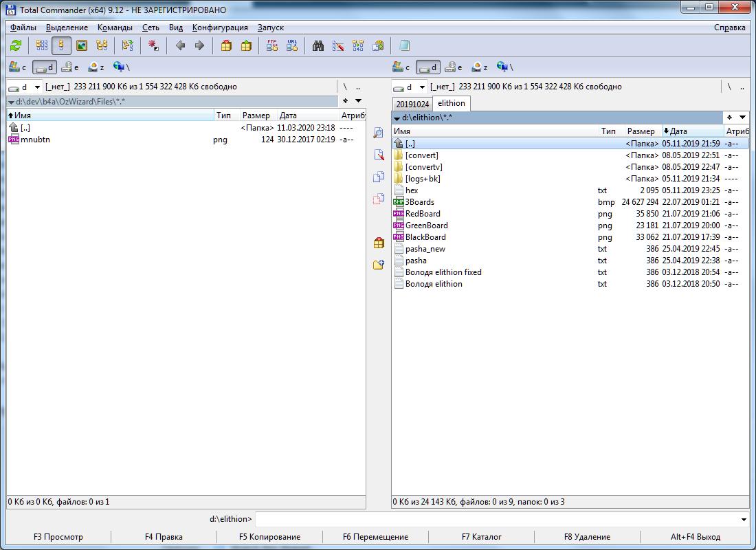This screenshot has height=550, width=756.
Task: Switch to the 20191024 tab
Action: click(x=413, y=104)
